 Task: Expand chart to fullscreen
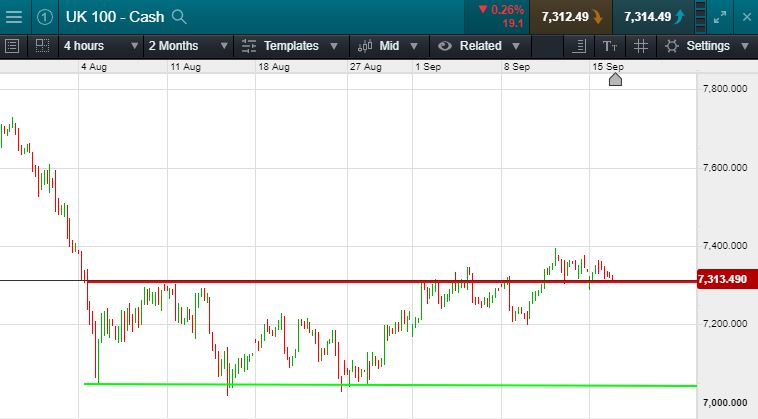pos(720,16)
